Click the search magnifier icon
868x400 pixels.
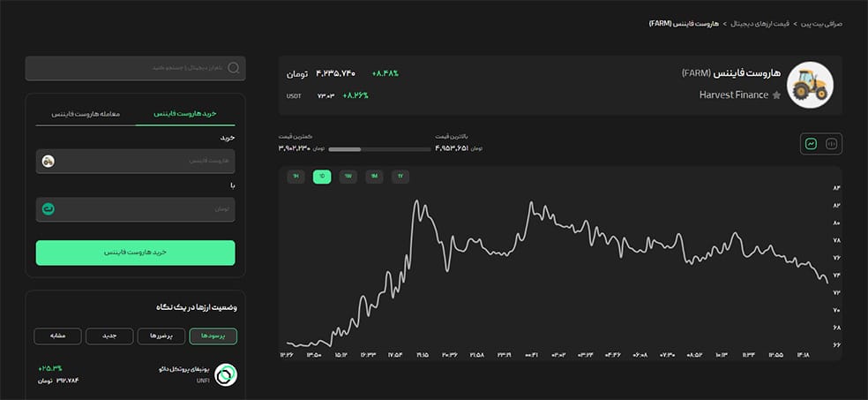234,68
